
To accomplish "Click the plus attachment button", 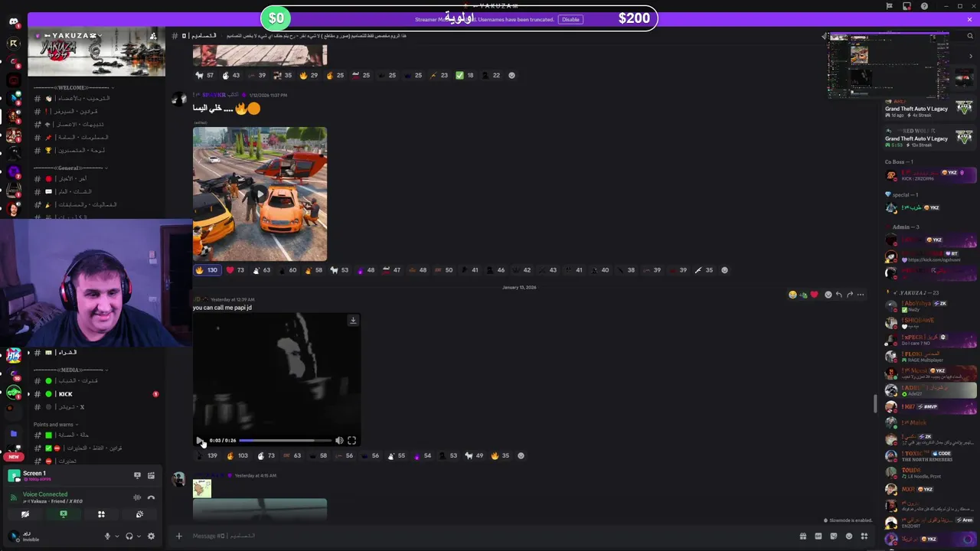I will [x=179, y=536].
